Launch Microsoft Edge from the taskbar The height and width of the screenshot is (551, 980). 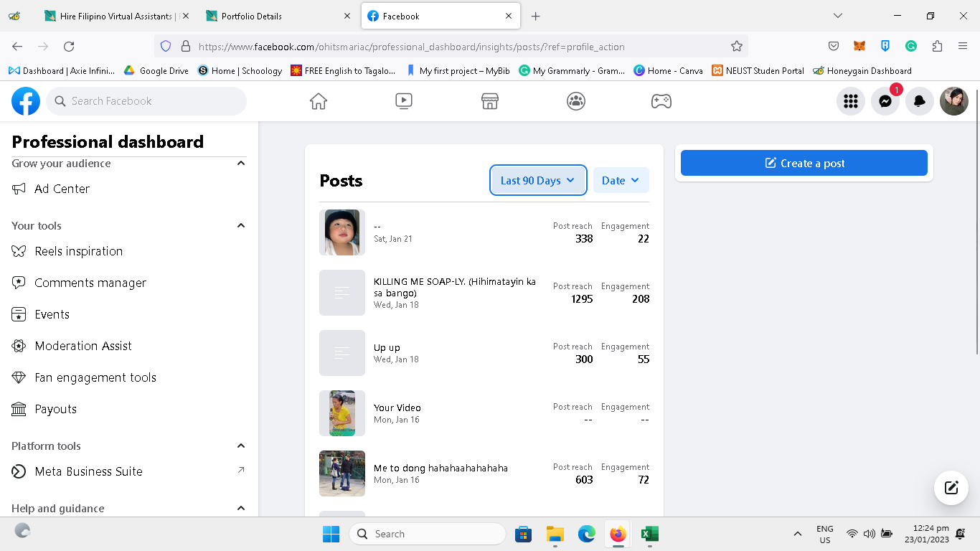coord(587,534)
